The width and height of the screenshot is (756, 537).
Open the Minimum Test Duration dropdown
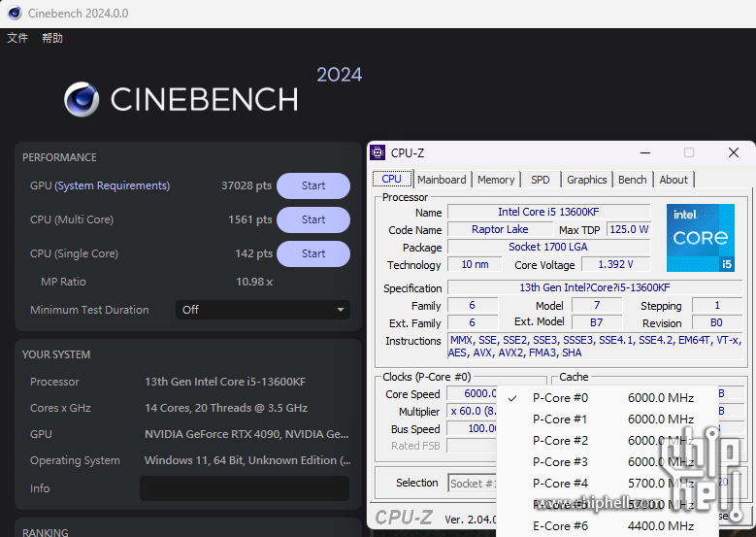coord(263,310)
